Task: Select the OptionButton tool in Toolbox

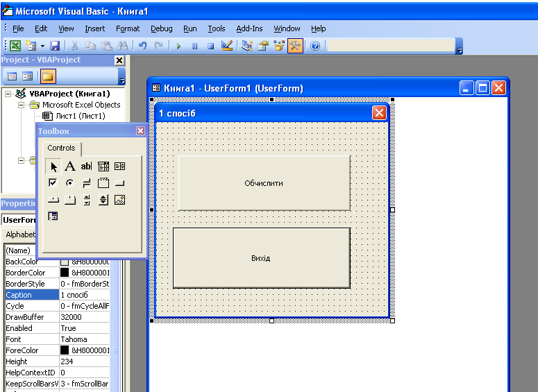Action: [x=70, y=182]
